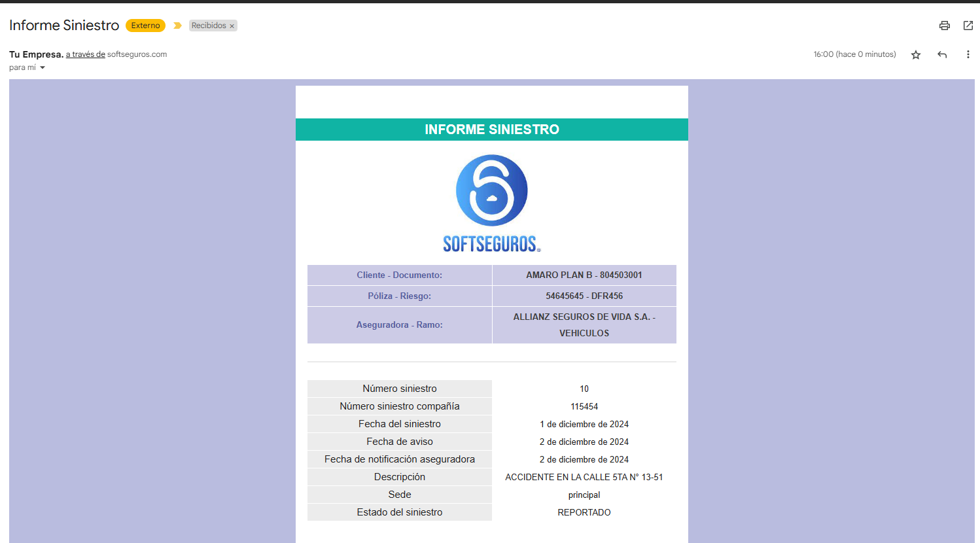Click the 'Sede' row label
This screenshot has height=543, width=980.
tap(400, 495)
